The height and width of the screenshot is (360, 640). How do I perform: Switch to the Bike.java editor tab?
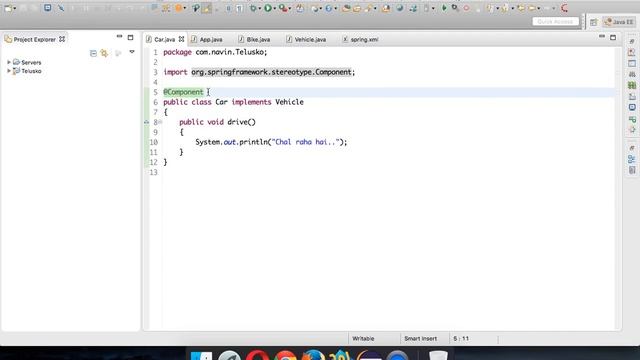pos(258,40)
